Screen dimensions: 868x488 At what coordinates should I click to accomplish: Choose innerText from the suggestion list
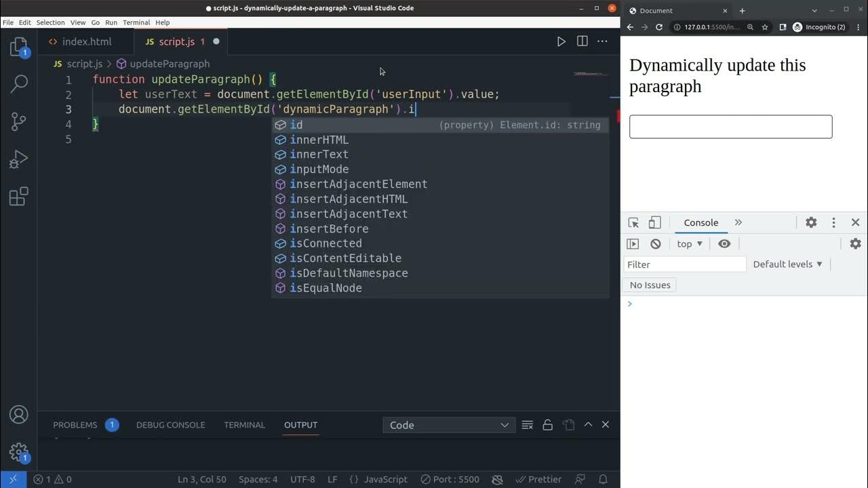[440, 155]
